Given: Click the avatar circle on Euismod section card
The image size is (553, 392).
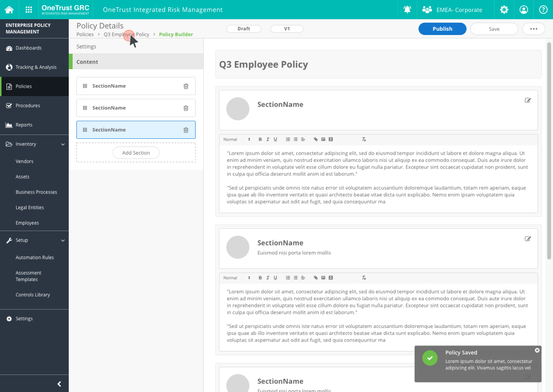Looking at the screenshot, I should point(238,247).
